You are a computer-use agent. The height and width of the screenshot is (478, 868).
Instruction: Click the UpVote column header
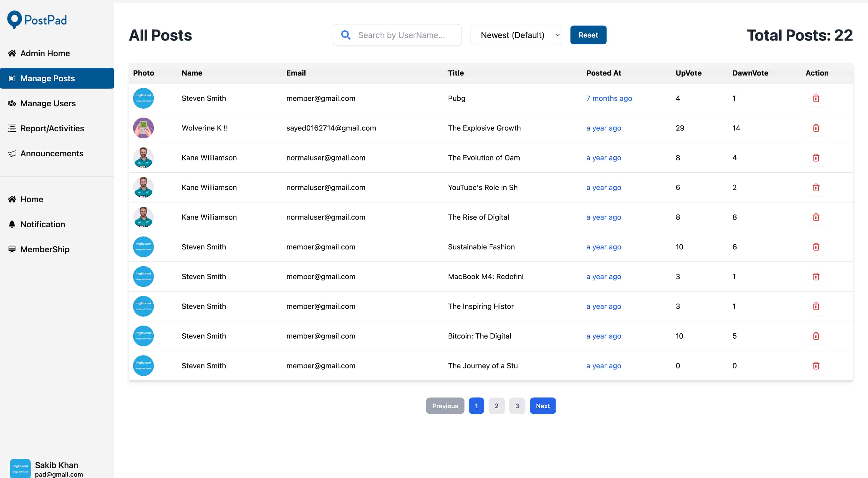click(x=688, y=73)
